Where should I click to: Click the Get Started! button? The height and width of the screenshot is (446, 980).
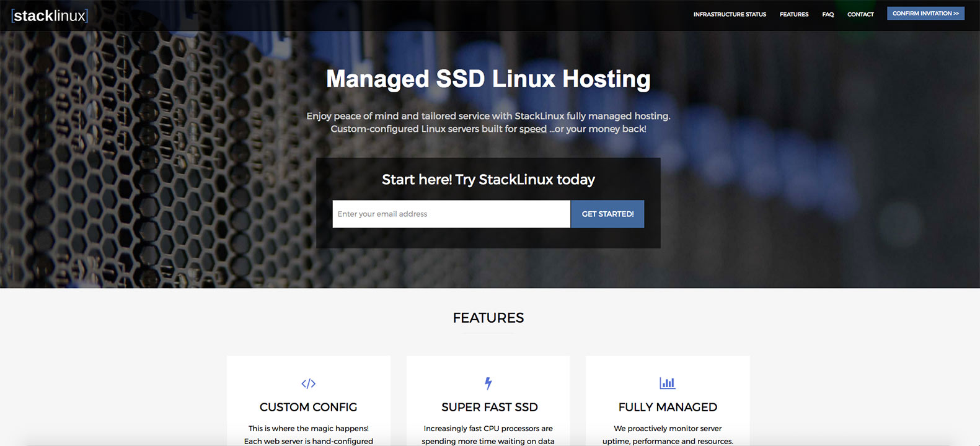point(607,214)
